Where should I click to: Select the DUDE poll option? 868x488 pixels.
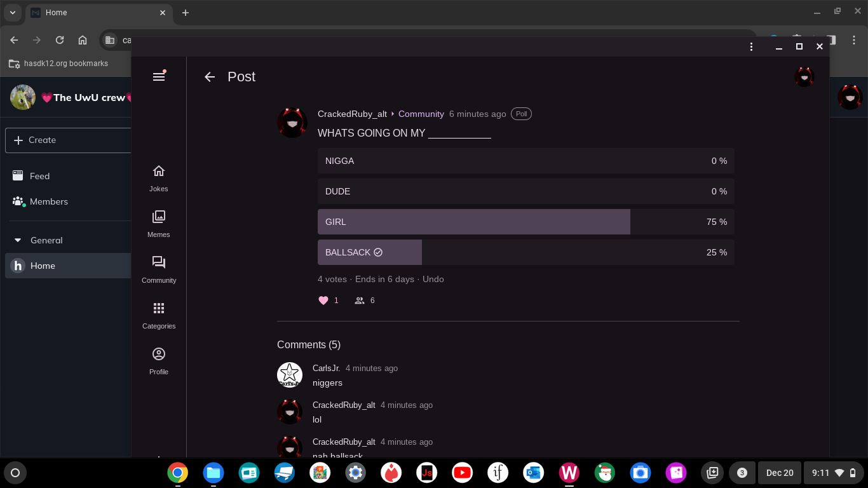526,191
